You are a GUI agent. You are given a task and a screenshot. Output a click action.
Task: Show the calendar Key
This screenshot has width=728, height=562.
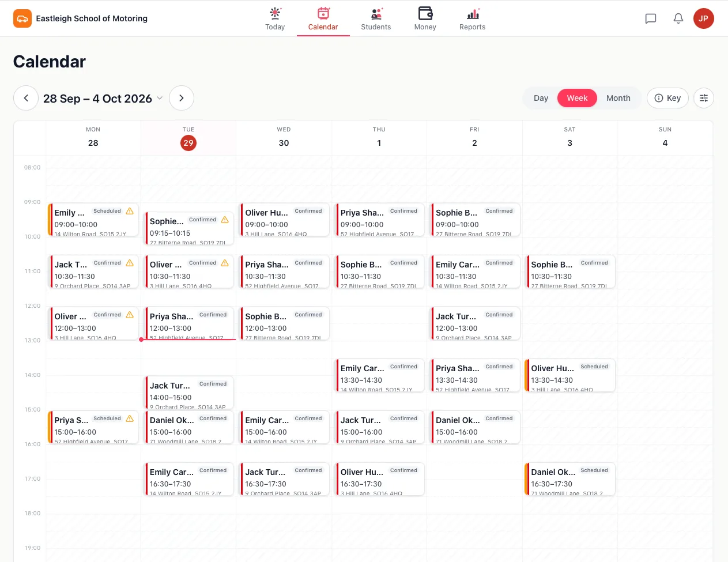coord(667,98)
